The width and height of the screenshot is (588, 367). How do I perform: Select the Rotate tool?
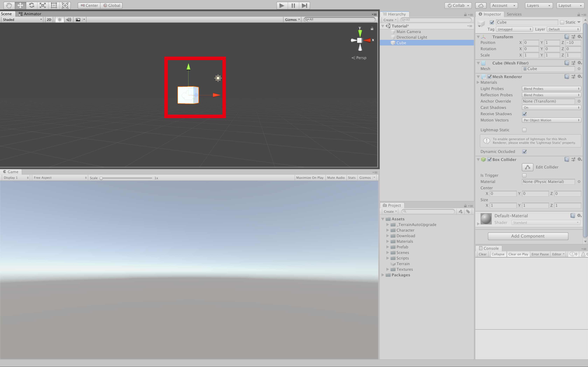[x=31, y=5]
